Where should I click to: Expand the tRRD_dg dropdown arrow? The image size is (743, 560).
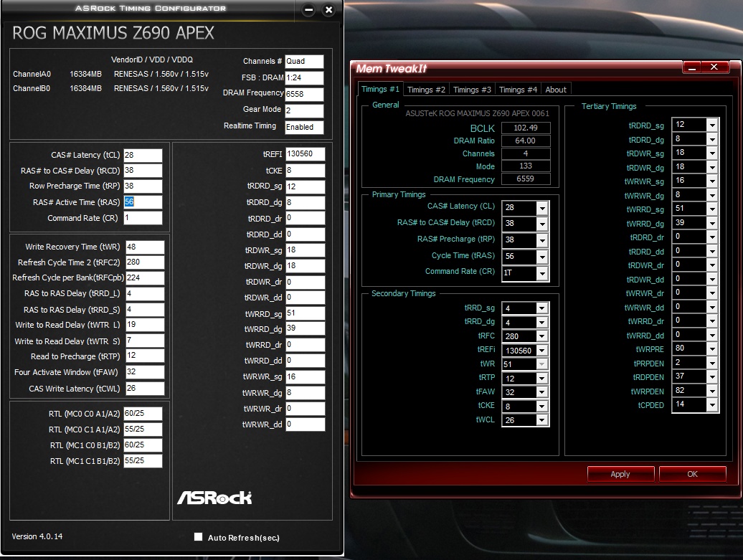pos(541,323)
